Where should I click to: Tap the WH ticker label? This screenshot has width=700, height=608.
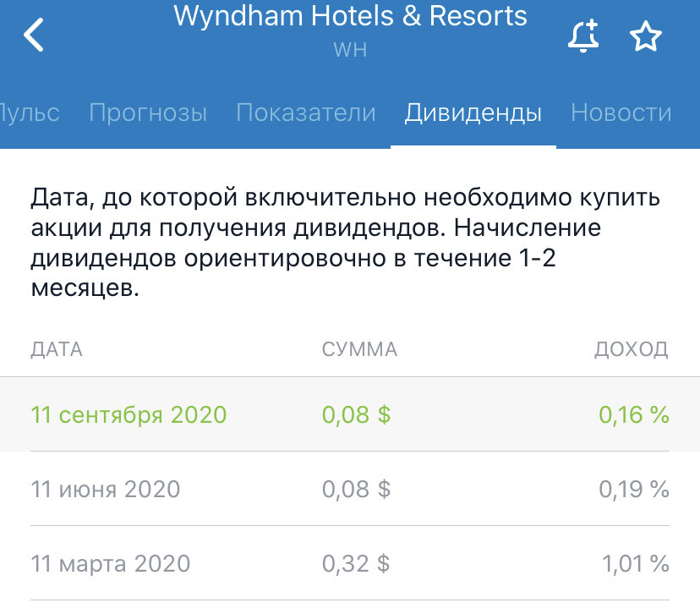[351, 50]
